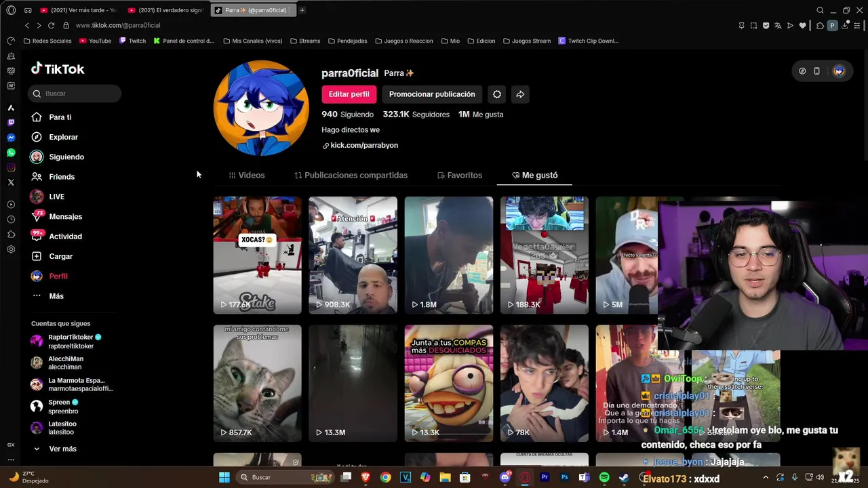This screenshot has height=488, width=868.
Task: Open the Junta a tus compas video
Action: (448, 383)
